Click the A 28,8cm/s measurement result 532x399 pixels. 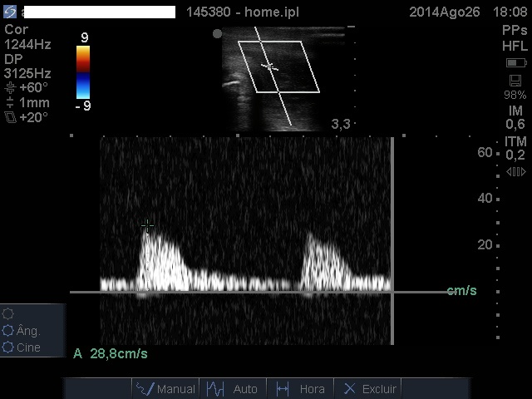111,354
